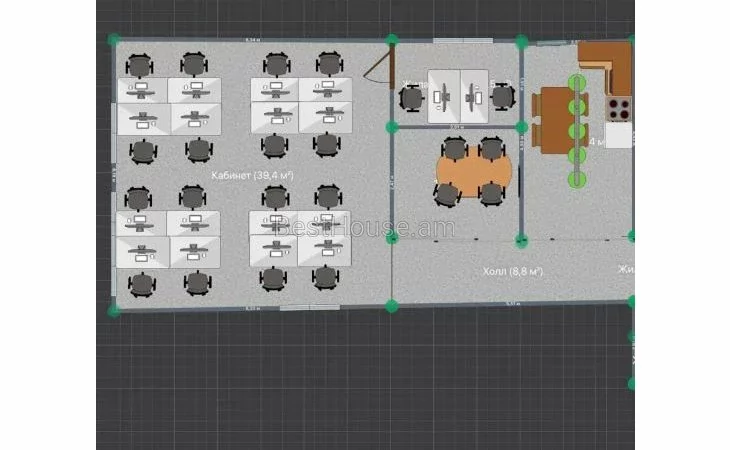The width and height of the screenshot is (730, 450).
Task: Select bottom-right chair of oval conference table
Action: pos(491,193)
